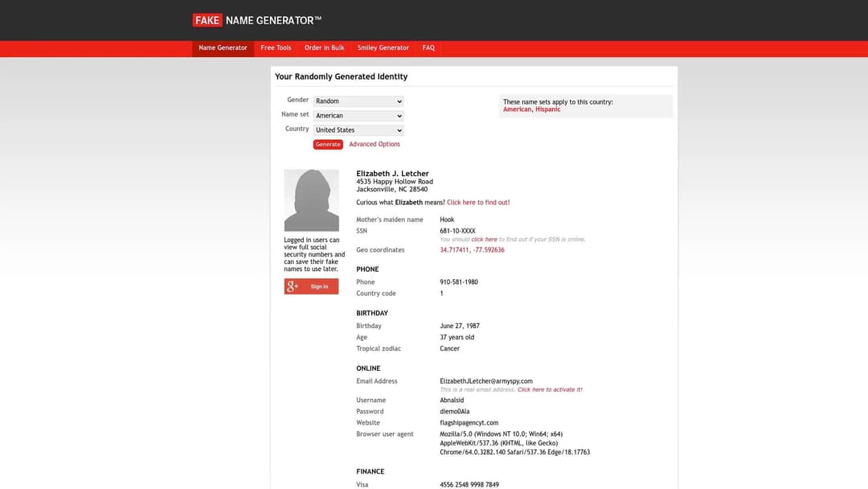Open the Smiley Generator
The image size is (868, 489).
coord(383,47)
